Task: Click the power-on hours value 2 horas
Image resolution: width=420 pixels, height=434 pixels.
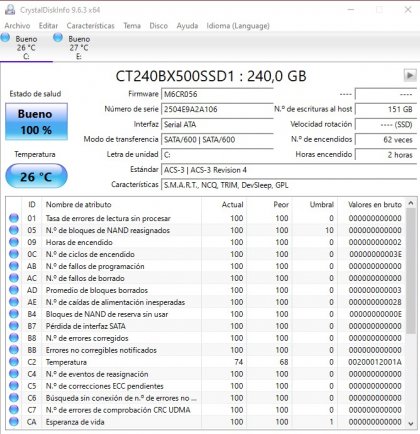Action: click(386, 155)
